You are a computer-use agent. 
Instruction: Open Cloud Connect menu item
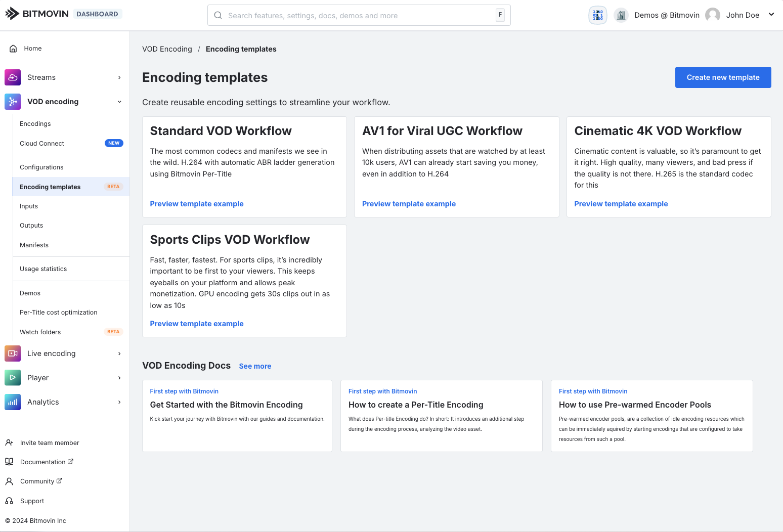pyautogui.click(x=71, y=144)
